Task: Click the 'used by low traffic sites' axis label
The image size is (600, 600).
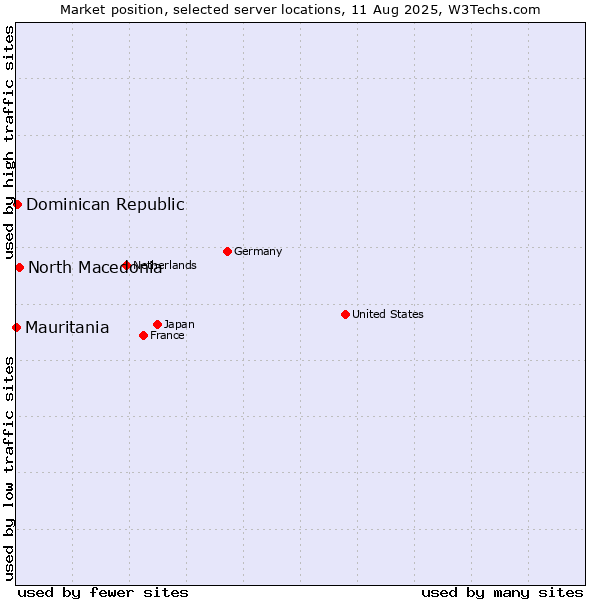Action: point(8,470)
